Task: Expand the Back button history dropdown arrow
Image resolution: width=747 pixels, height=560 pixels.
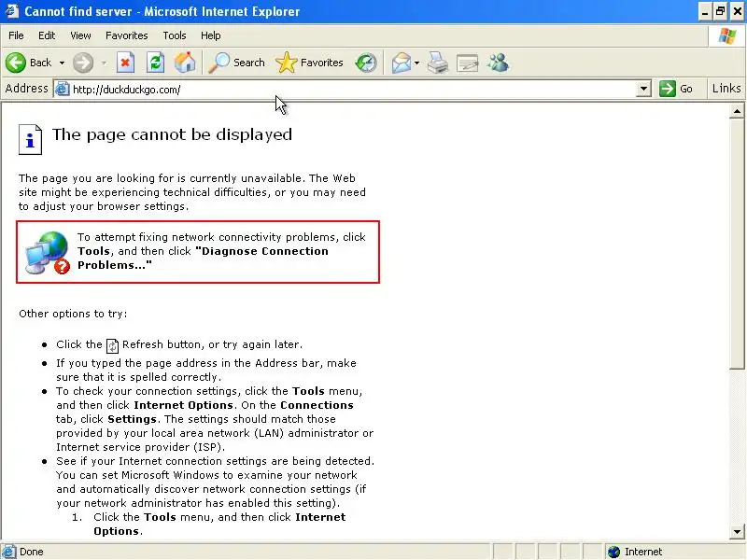Action: click(62, 63)
